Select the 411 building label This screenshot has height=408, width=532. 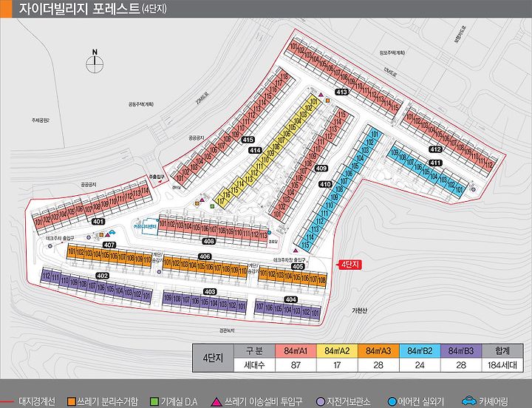[435, 163]
